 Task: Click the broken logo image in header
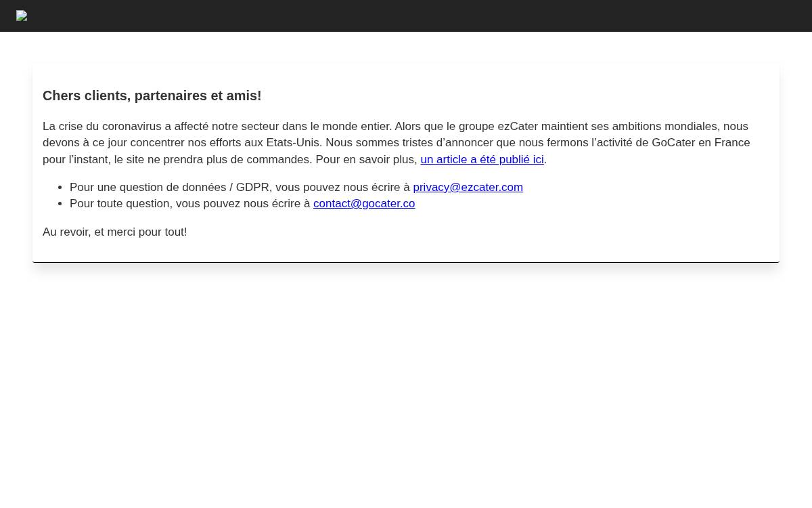pyautogui.click(x=22, y=16)
